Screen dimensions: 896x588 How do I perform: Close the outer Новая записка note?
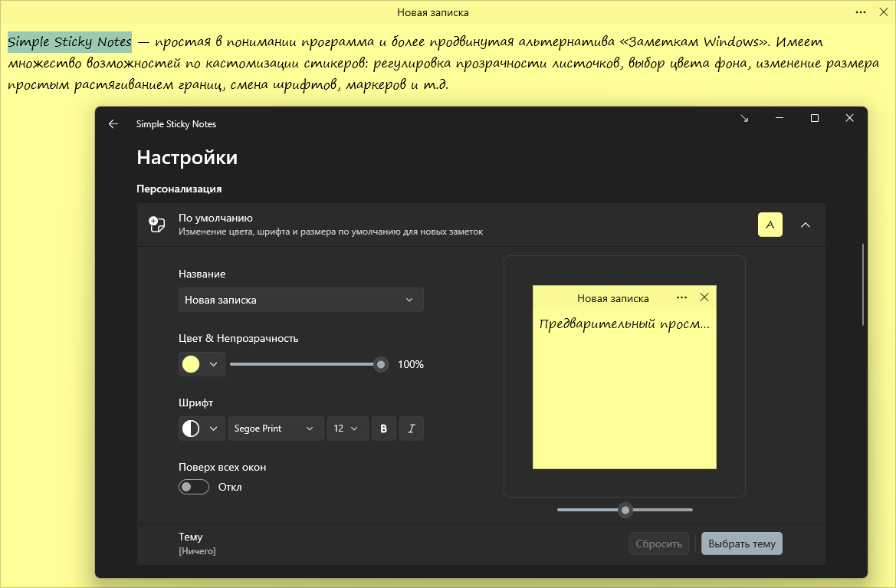883,12
